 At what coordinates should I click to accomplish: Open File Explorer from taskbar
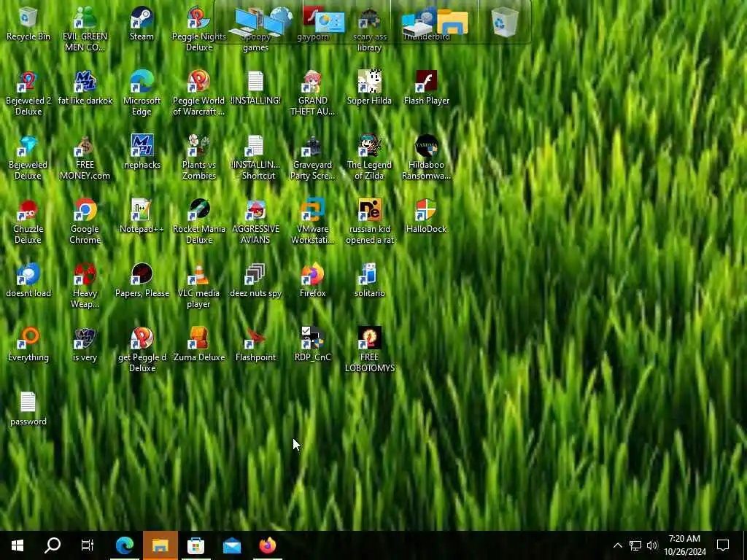[160, 545]
